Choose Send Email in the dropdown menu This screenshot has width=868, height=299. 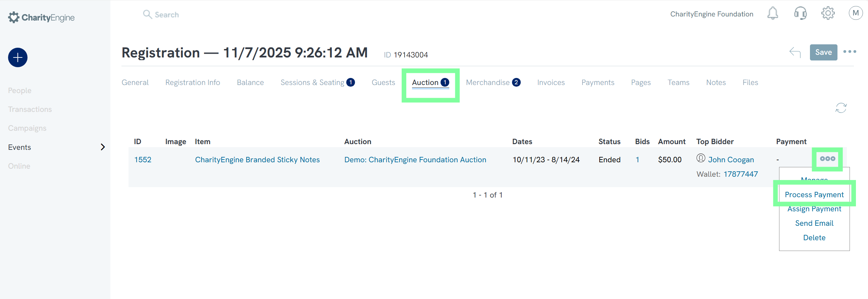814,223
